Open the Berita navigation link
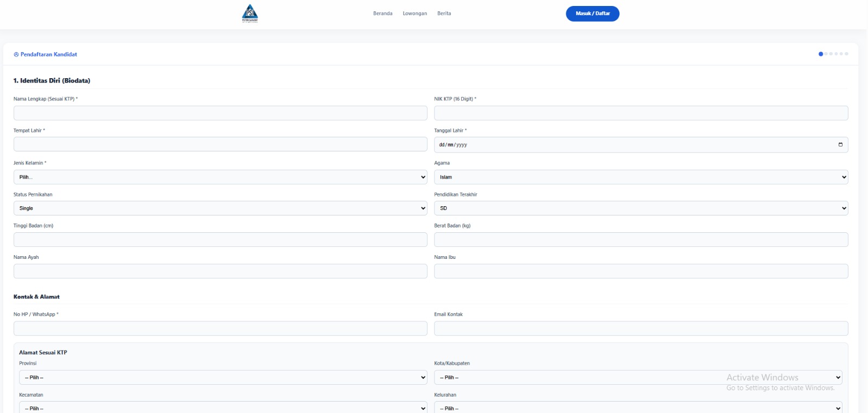The width and height of the screenshot is (868, 413). point(444,14)
